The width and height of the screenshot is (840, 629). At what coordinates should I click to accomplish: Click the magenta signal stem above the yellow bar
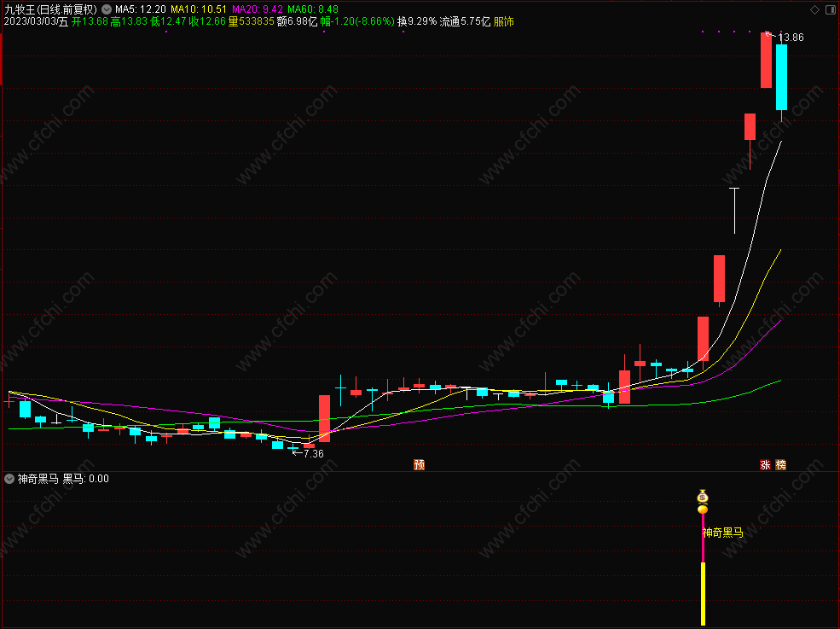(703, 538)
